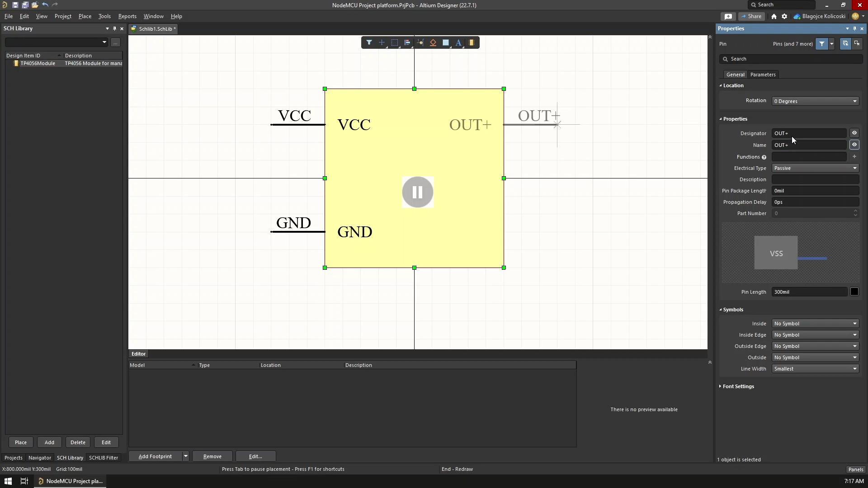Open the Tools menu
868x488 pixels.
[104, 16]
